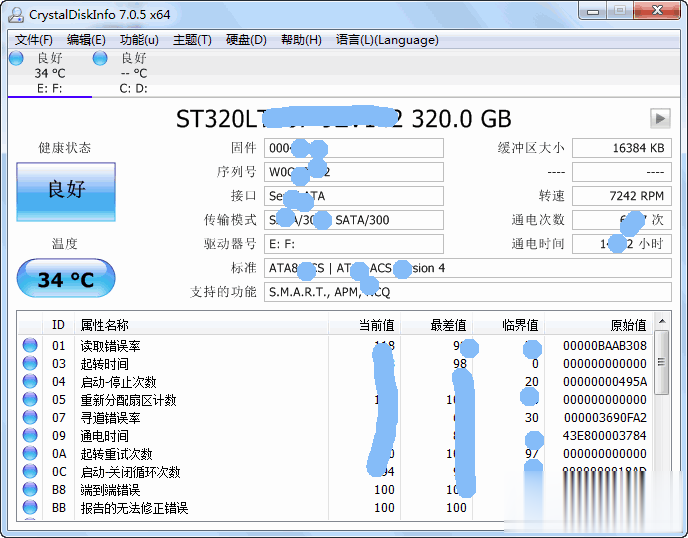The image size is (688, 538).
Task: Select the 端到端错误 attribute name
Action: [x=110, y=490]
